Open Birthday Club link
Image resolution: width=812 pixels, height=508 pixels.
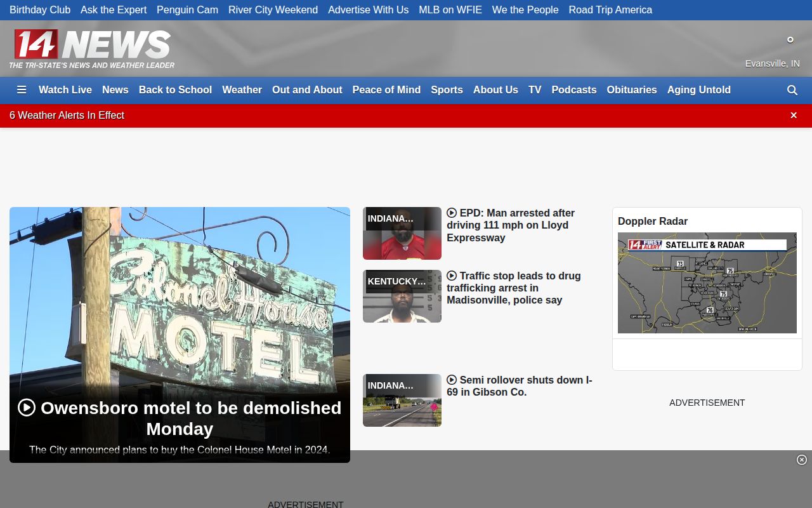40,10
